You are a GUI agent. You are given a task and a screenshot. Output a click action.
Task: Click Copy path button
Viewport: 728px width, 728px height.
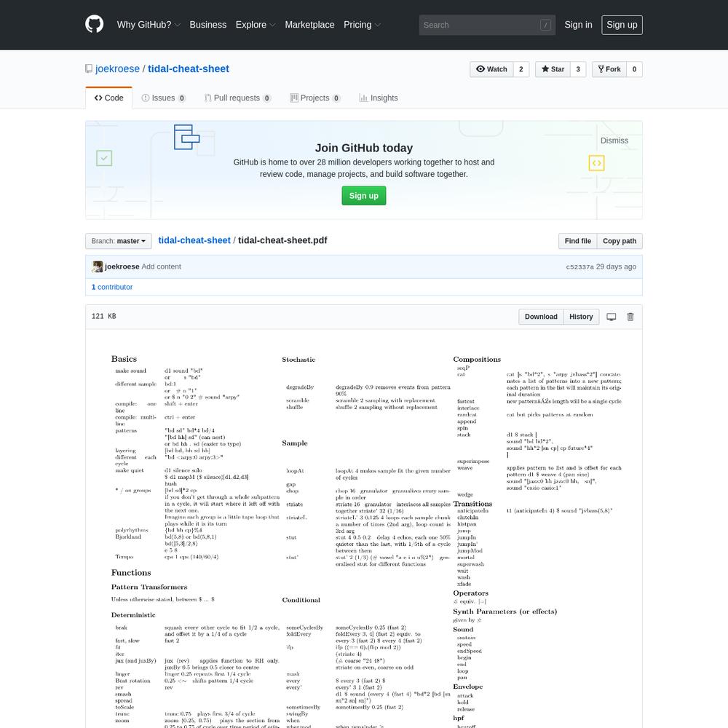click(620, 241)
